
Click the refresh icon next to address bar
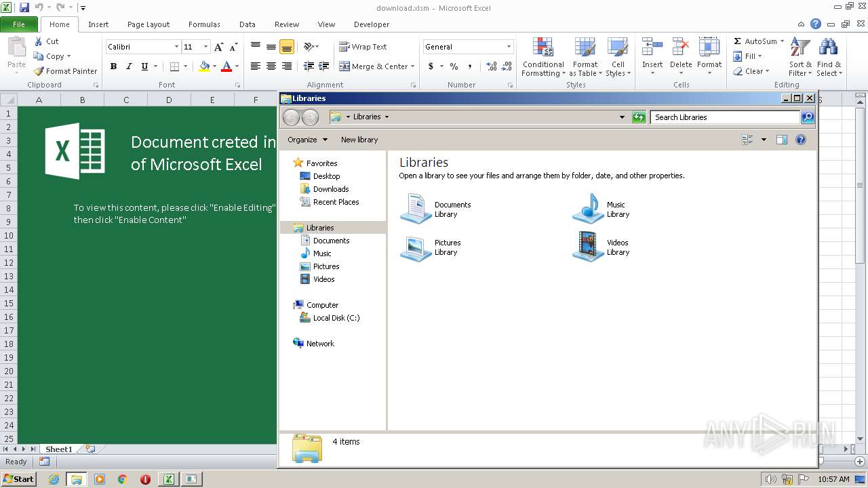(638, 117)
